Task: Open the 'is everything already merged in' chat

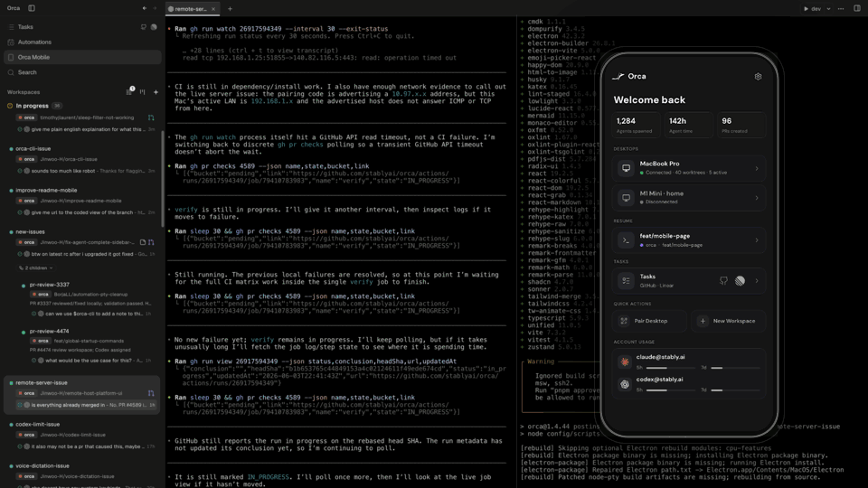Action: click(86, 405)
